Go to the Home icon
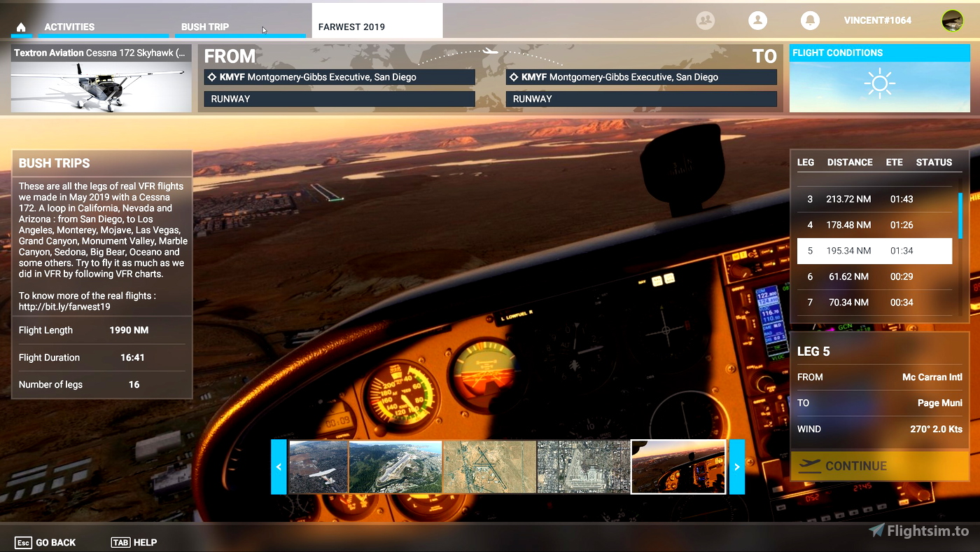980x552 pixels. click(x=21, y=27)
